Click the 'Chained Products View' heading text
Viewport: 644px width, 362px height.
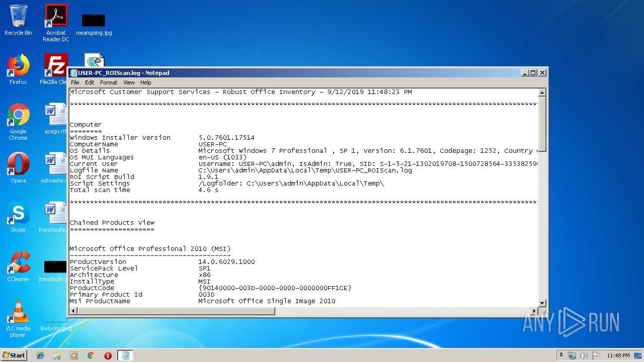(x=112, y=223)
